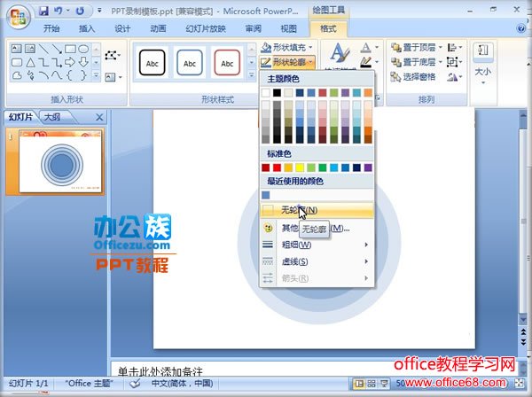Apply the blue outline Abc shape style
The width and height of the screenshot is (532, 397).
tap(190, 63)
